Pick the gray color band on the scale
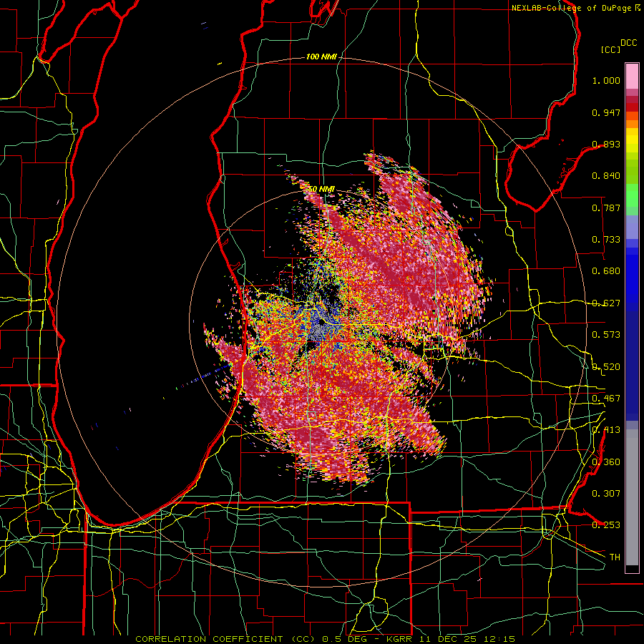The image size is (644, 644). [x=632, y=497]
